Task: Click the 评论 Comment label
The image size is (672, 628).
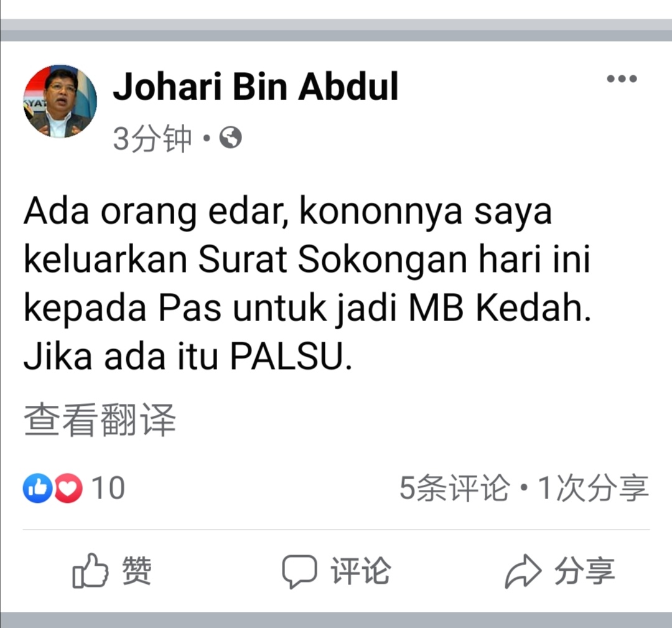Action: [361, 571]
